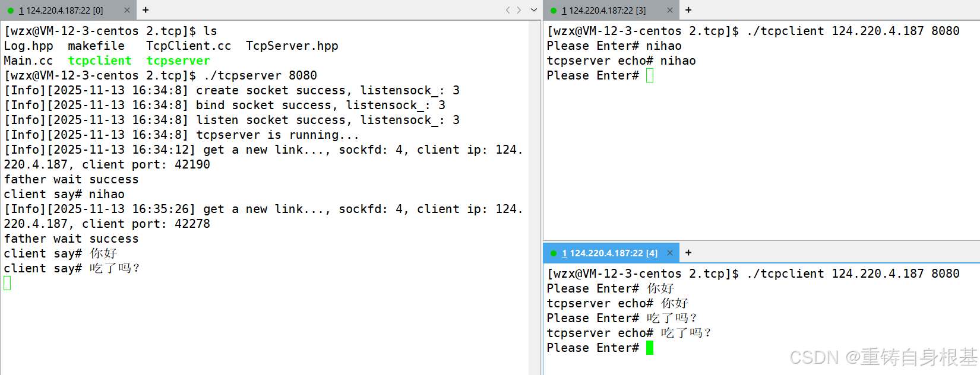Screen dimensions: 980x375
Task: Close the 124.220.4.187:22 [0] tab
Action: [127, 10]
